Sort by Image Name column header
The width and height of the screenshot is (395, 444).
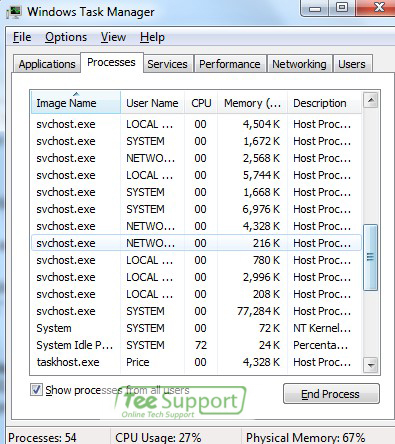pyautogui.click(x=76, y=103)
